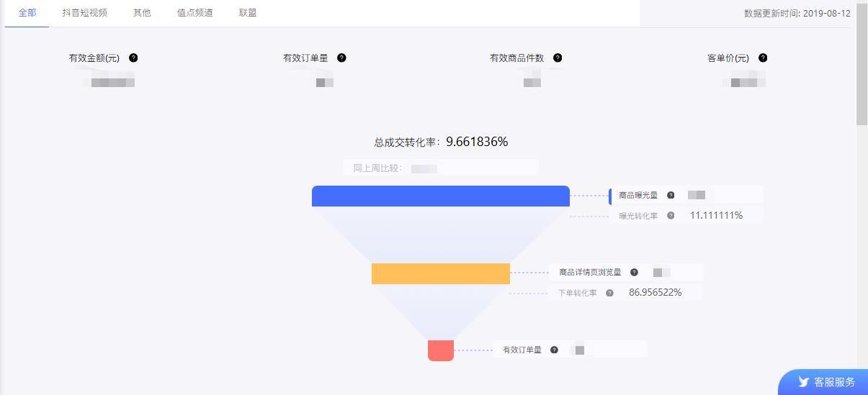Click help icon beside 有效商品件数
This screenshot has width=868, height=395.
tap(558, 58)
